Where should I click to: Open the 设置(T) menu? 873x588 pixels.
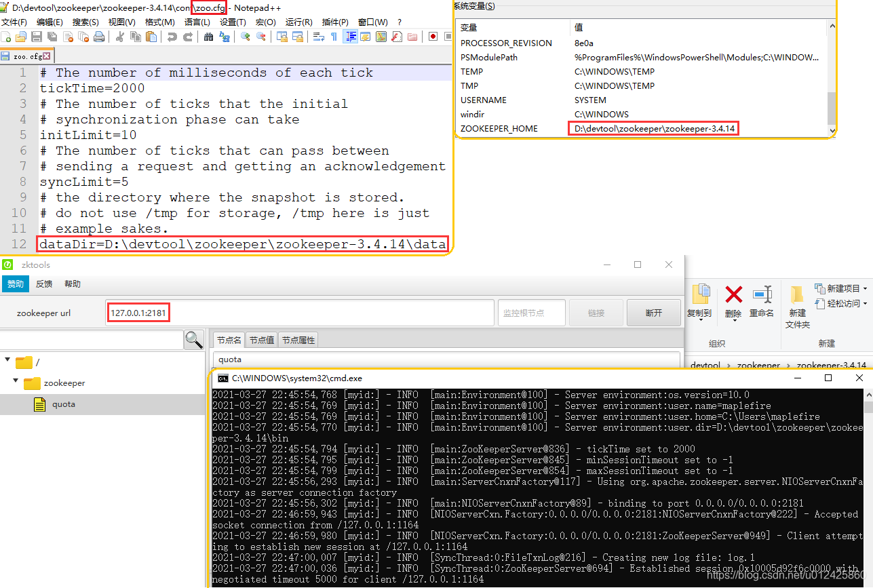pos(233,22)
